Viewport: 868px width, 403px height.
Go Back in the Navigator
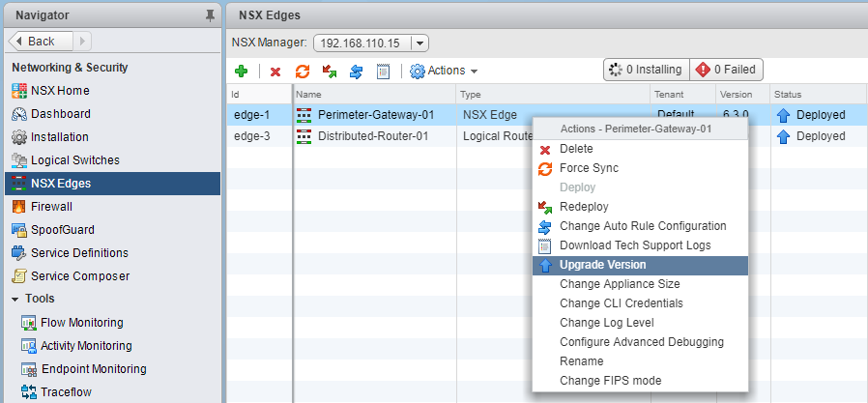pyautogui.click(x=41, y=42)
